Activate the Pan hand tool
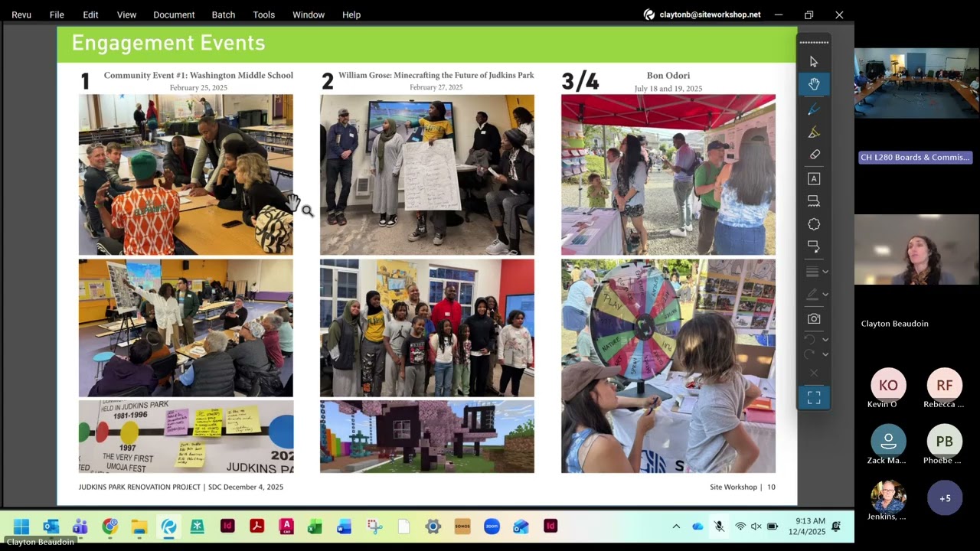The image size is (980, 551). click(x=814, y=84)
